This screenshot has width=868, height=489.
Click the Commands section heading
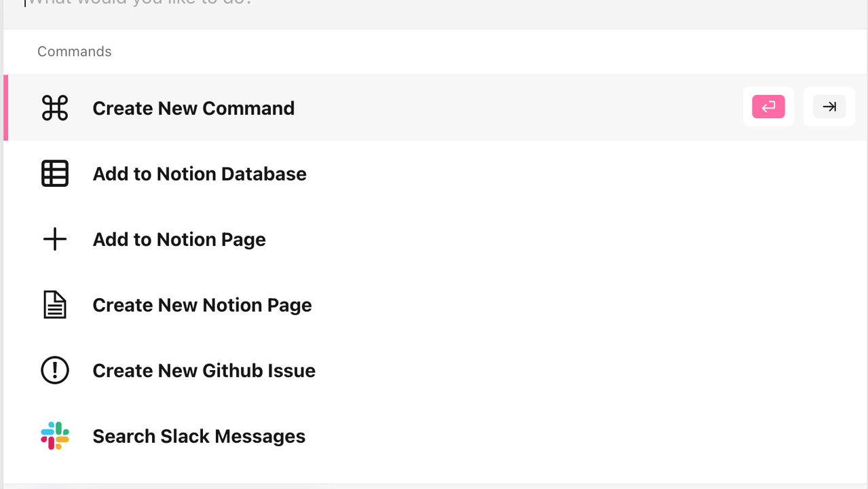[x=75, y=52]
